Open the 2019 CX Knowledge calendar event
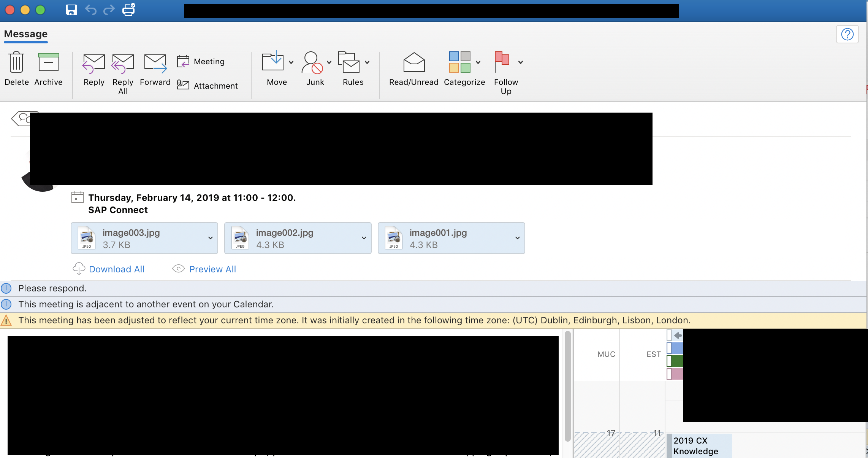Viewport: 868px width, 458px height. [x=699, y=446]
